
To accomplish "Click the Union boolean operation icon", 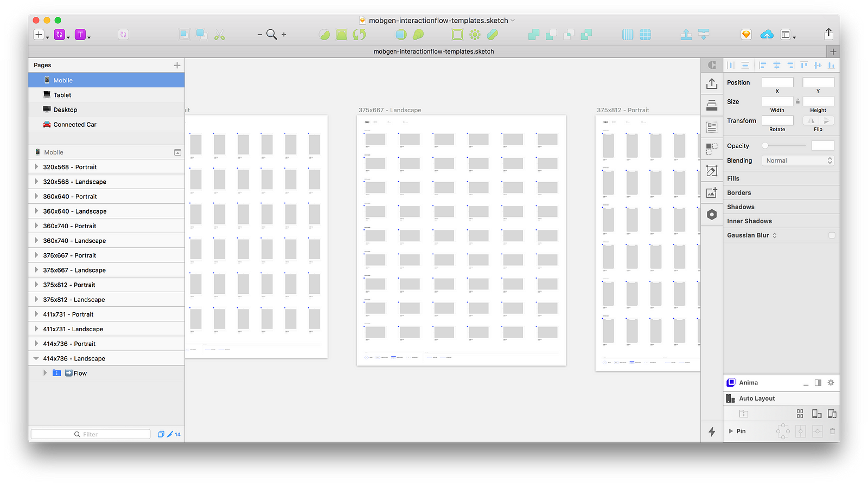I will (x=534, y=35).
